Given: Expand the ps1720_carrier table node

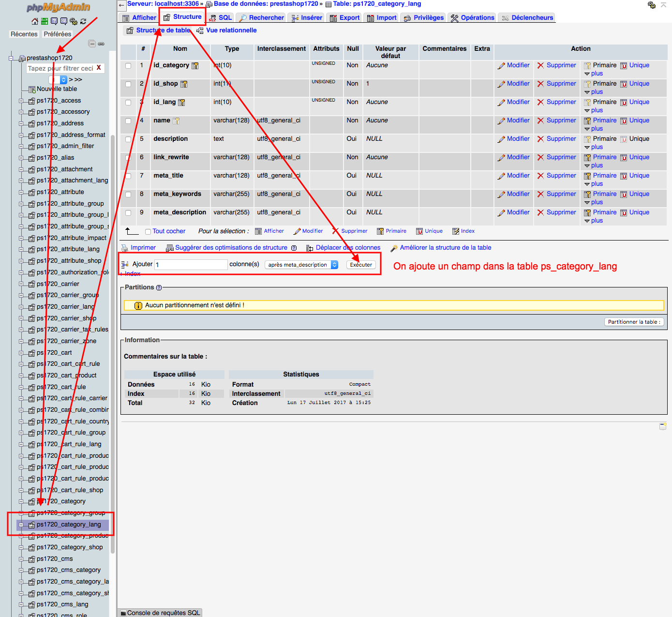Looking at the screenshot, I should tap(21, 284).
